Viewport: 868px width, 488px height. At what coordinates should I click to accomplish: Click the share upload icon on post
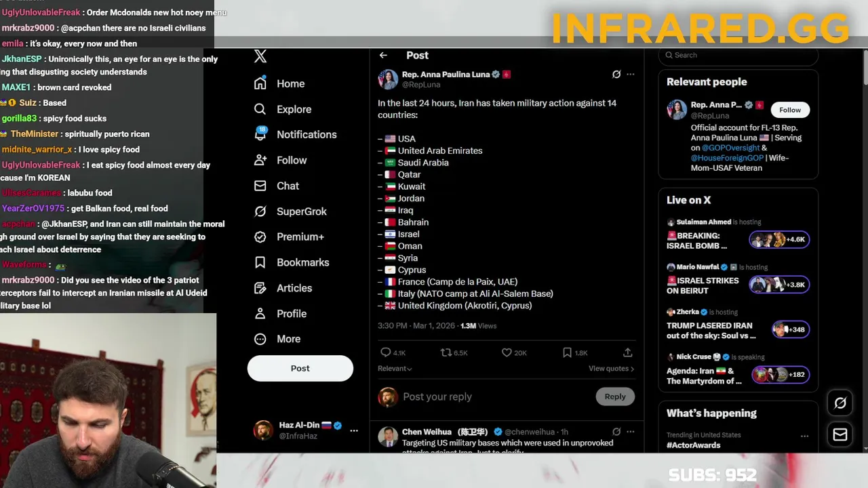coord(628,352)
